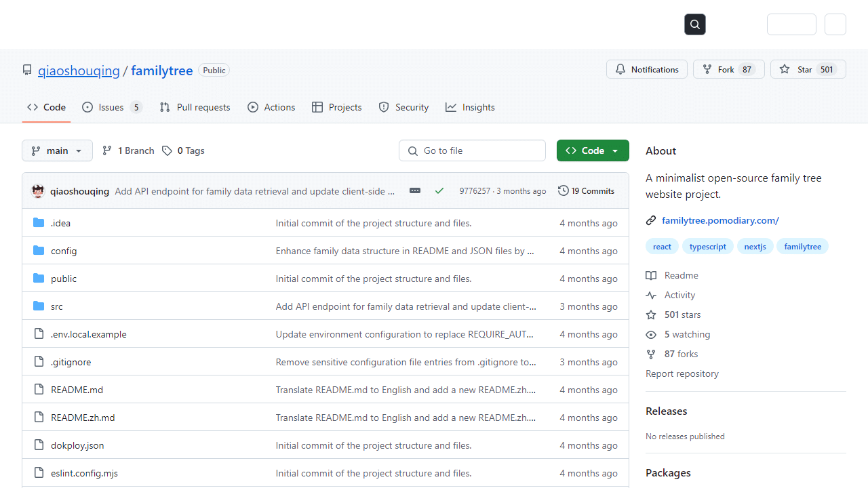Click the src folder icon
The width and height of the screenshot is (868, 488).
(x=39, y=306)
